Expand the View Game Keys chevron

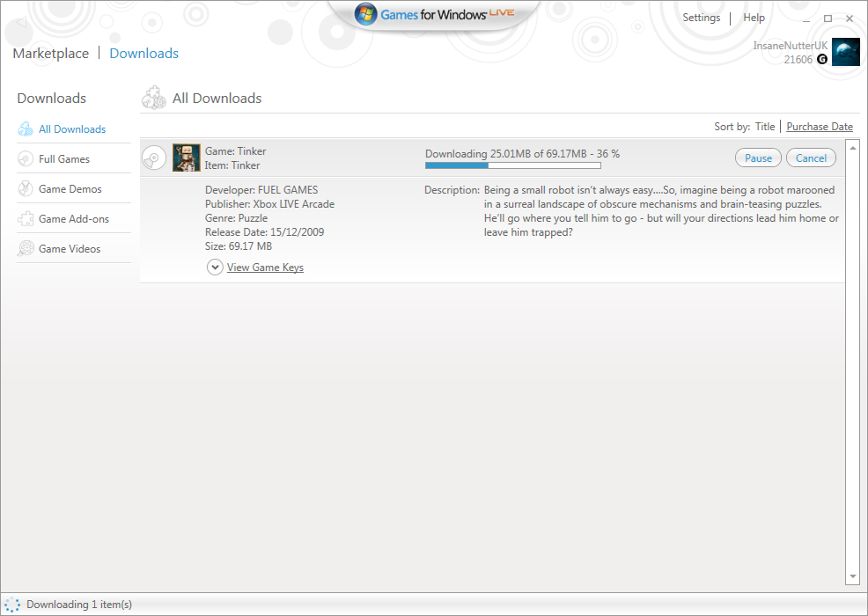tap(215, 268)
